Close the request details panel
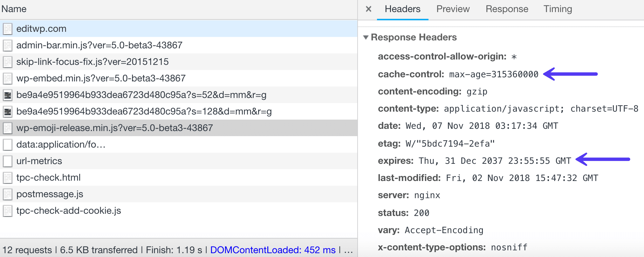The height and width of the screenshot is (257, 644). tap(368, 9)
